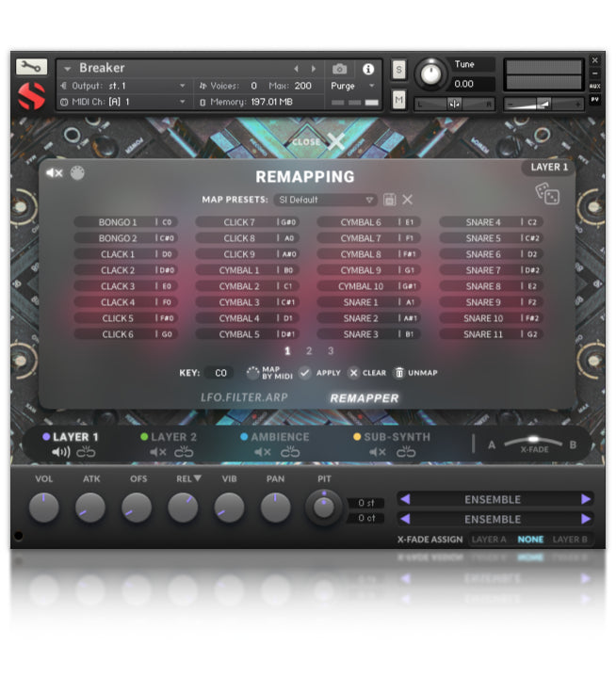This screenshot has height=678, width=616.
Task: Select the Snare 1 mapping slot
Action: [x=368, y=302]
